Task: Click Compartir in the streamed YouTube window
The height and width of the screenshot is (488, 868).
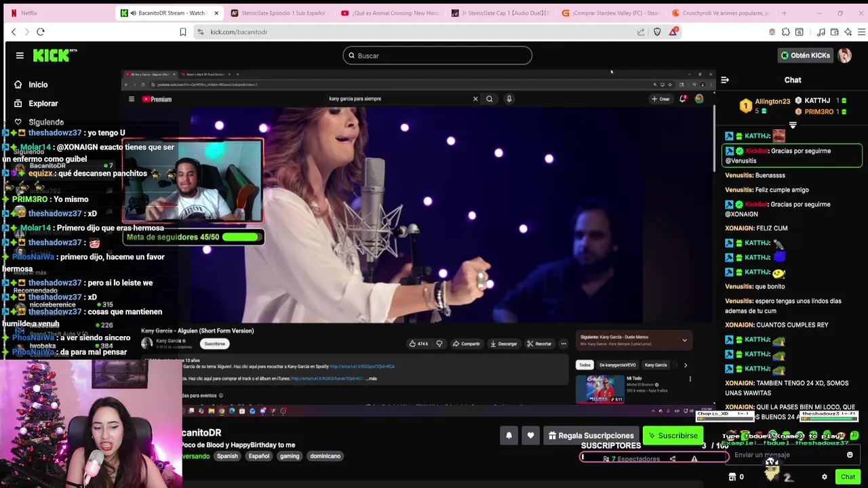Action: coord(467,344)
